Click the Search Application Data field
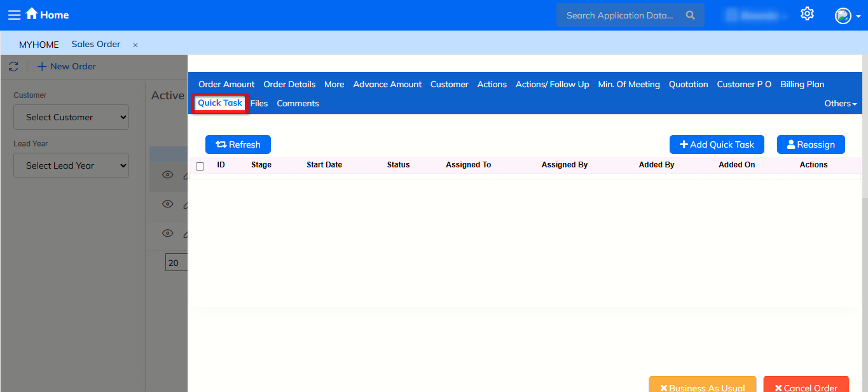 619,15
